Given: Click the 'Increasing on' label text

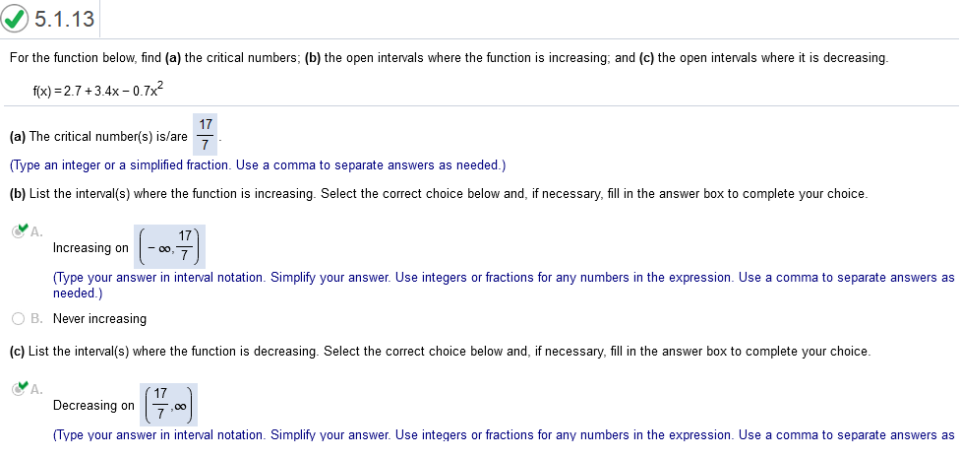Looking at the screenshot, I should (91, 248).
